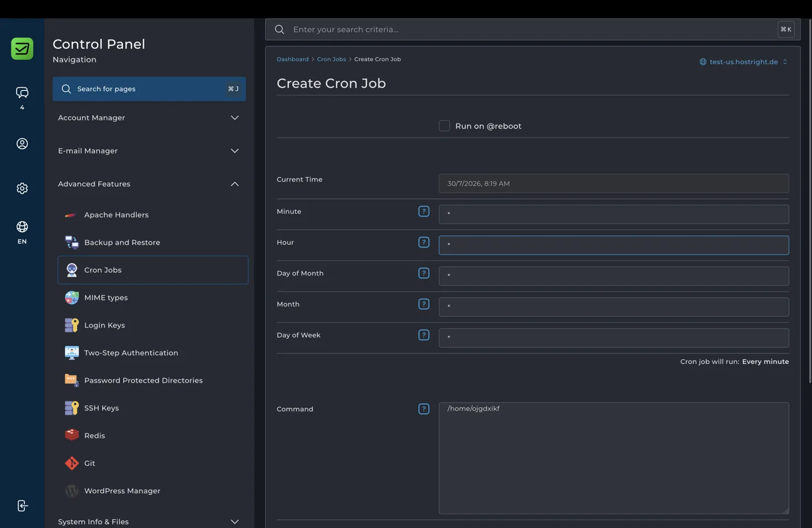Viewport: 812px width, 528px height.
Task: Click the MIME types icon
Action: [71, 298]
